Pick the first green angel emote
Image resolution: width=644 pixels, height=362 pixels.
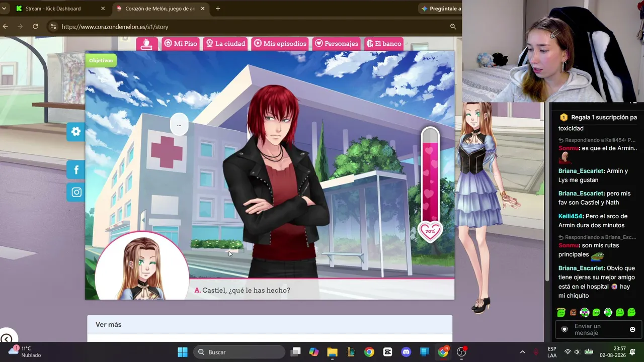coord(561,312)
